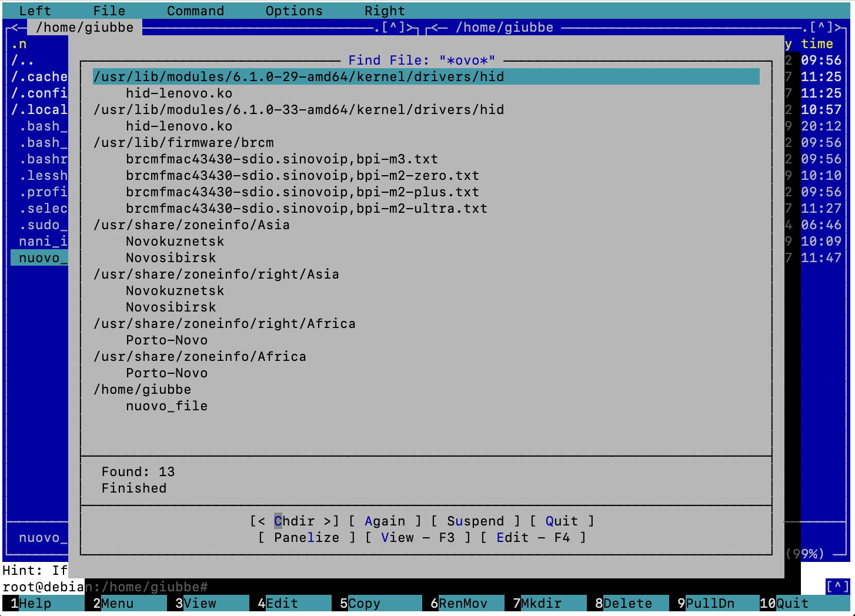This screenshot has width=855, height=616.
Task: Select nuovo_file in search results
Action: (x=166, y=406)
